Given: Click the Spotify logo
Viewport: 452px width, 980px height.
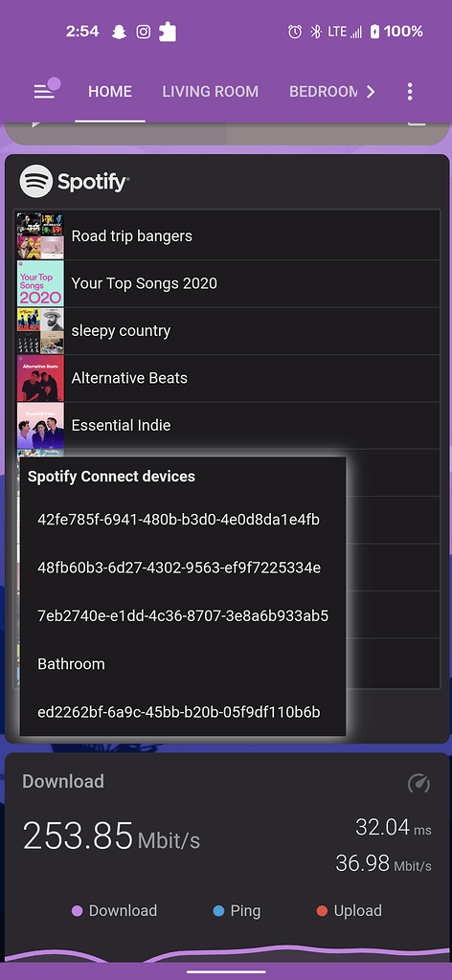Looking at the screenshot, I should point(74,181).
